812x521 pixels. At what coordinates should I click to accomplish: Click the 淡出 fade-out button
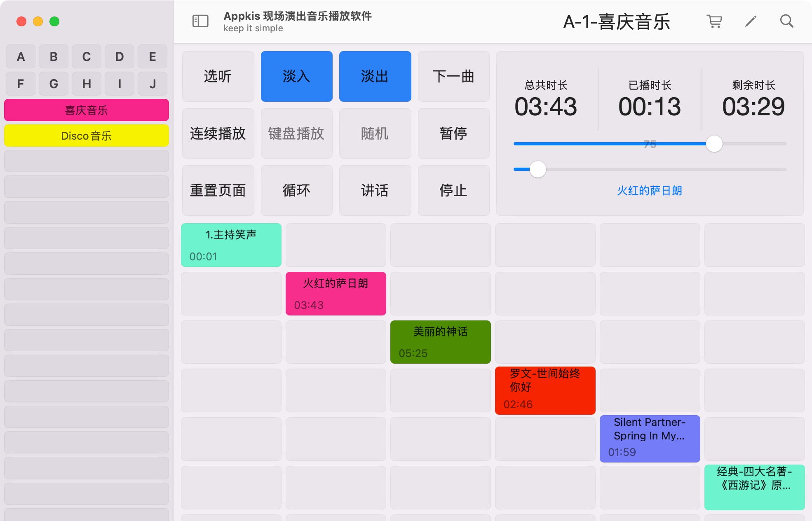pos(375,76)
